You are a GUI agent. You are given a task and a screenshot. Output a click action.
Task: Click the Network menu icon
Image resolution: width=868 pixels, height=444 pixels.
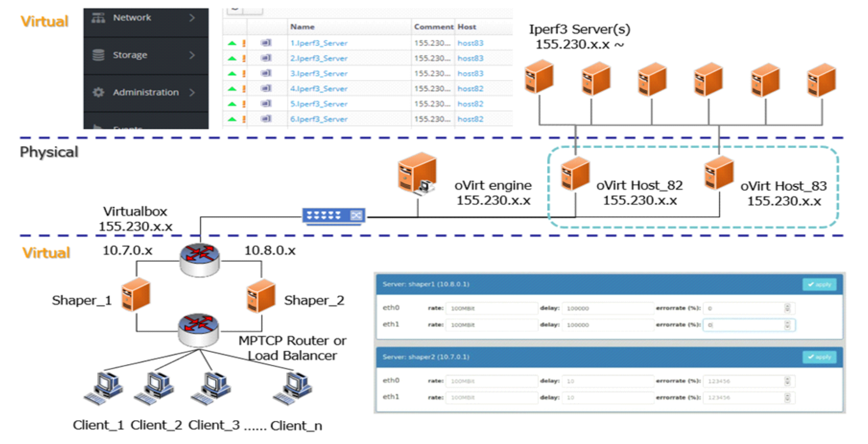click(x=98, y=18)
